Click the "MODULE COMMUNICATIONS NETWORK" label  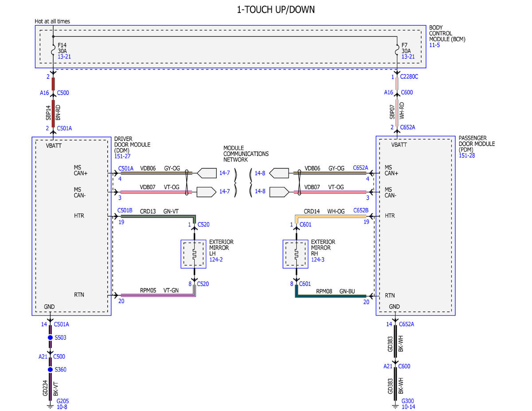[x=246, y=154]
